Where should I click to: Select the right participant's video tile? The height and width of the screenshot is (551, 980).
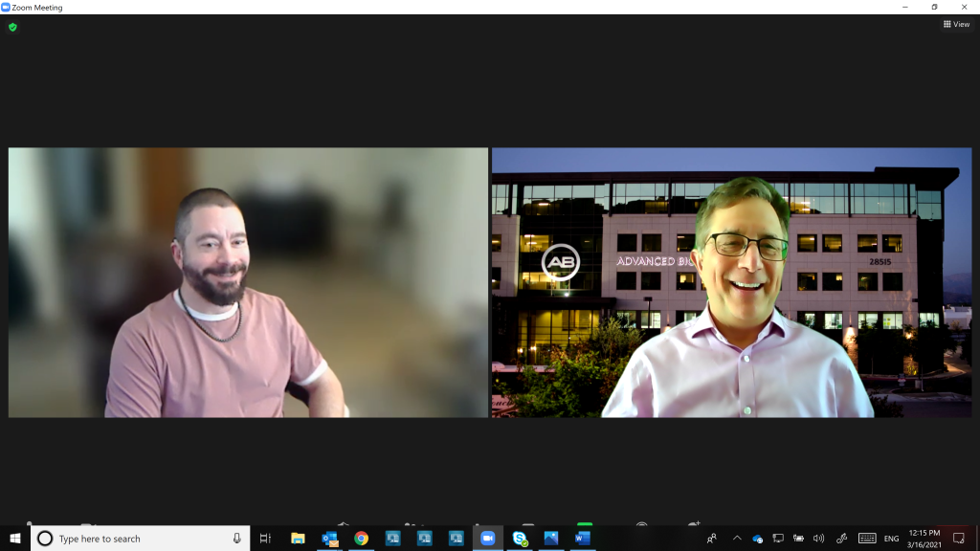tap(731, 282)
